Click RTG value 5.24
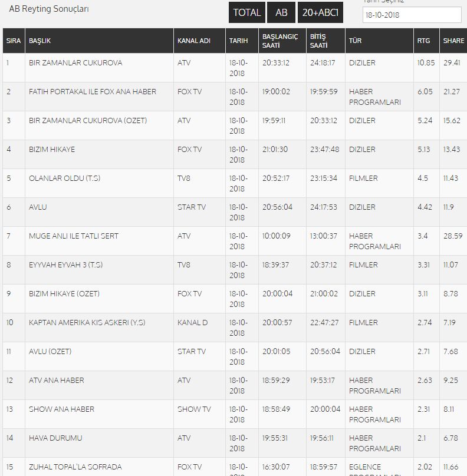The width and height of the screenshot is (467, 476). pyautogui.click(x=425, y=121)
